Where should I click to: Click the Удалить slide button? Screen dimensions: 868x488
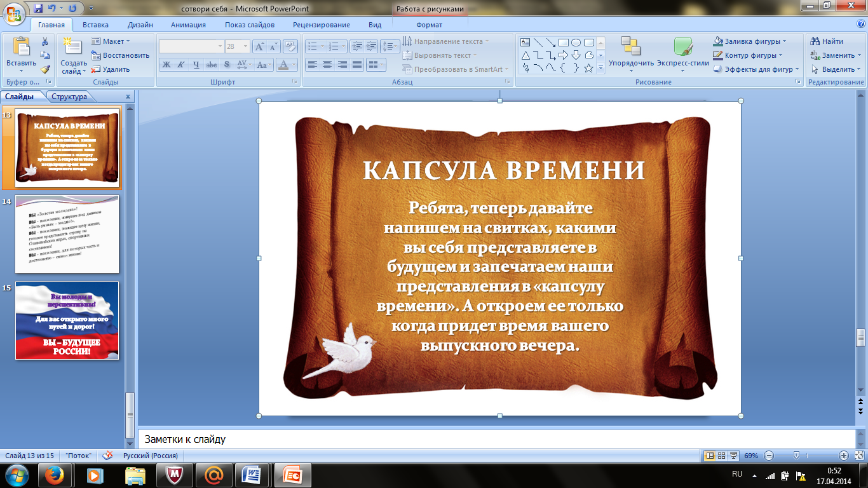pos(110,69)
